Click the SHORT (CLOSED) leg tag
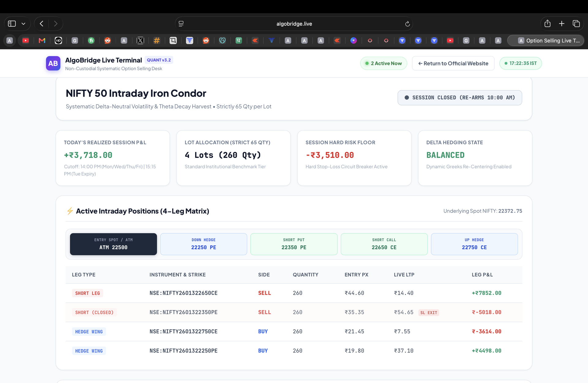 (x=94, y=312)
